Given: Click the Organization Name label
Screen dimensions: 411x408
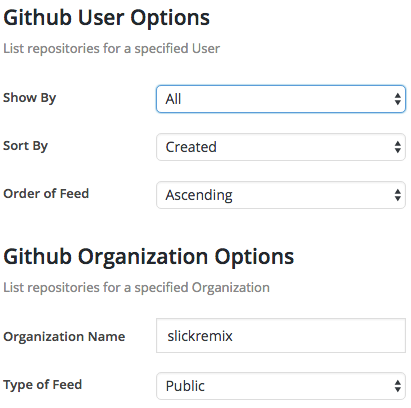Looking at the screenshot, I should tap(64, 337).
